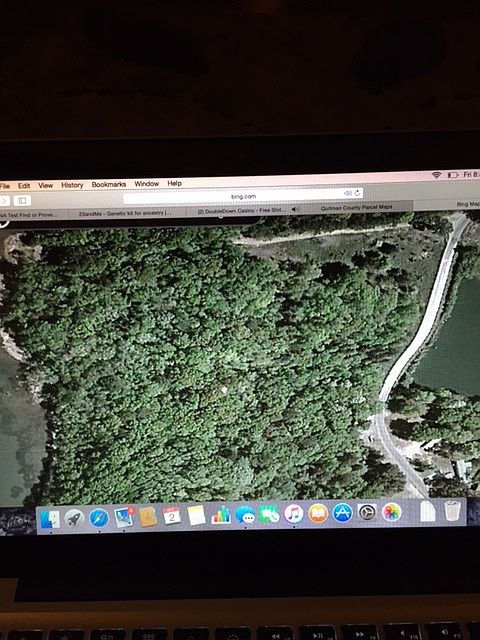
Task: Open iBooks orange book icon
Action: 318,513
